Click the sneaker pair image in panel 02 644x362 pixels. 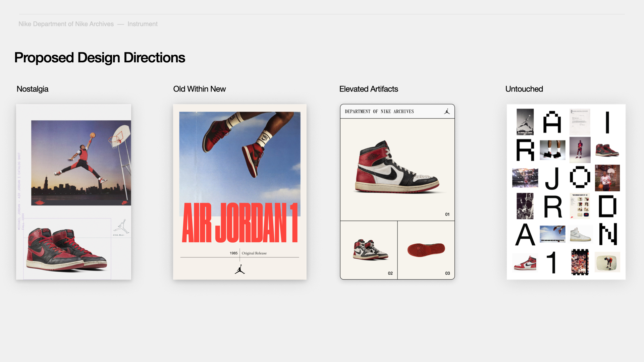(x=370, y=250)
